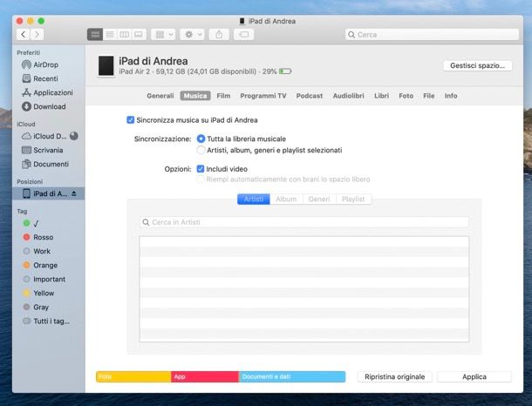This screenshot has height=406, width=532.
Task: Click the edit tags toolbar icon
Action: (243, 34)
